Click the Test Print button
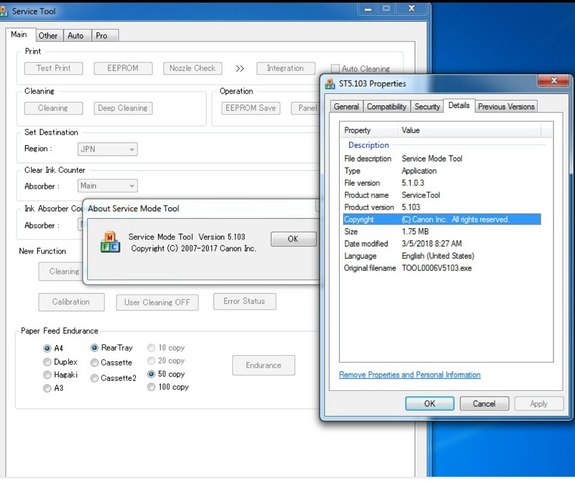 click(x=54, y=68)
